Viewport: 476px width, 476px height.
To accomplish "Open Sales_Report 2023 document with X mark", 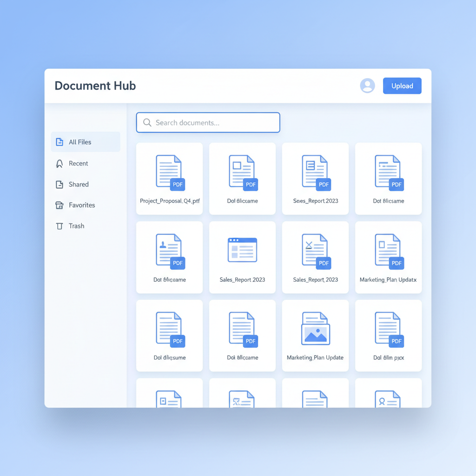I will pyautogui.click(x=315, y=250).
